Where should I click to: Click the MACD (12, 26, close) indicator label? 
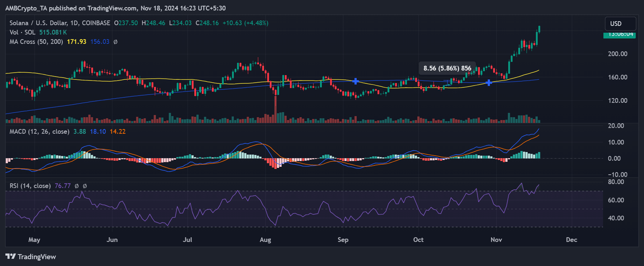(40, 132)
